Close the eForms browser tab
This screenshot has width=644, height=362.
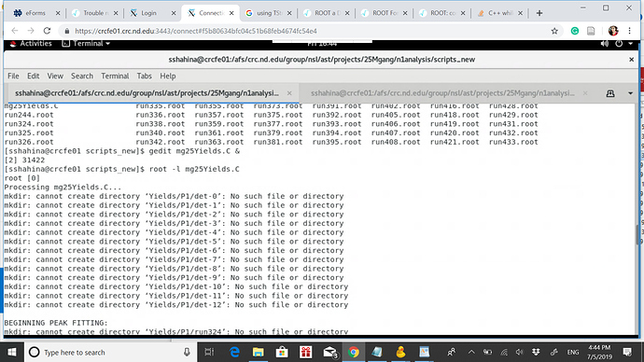[x=58, y=13]
